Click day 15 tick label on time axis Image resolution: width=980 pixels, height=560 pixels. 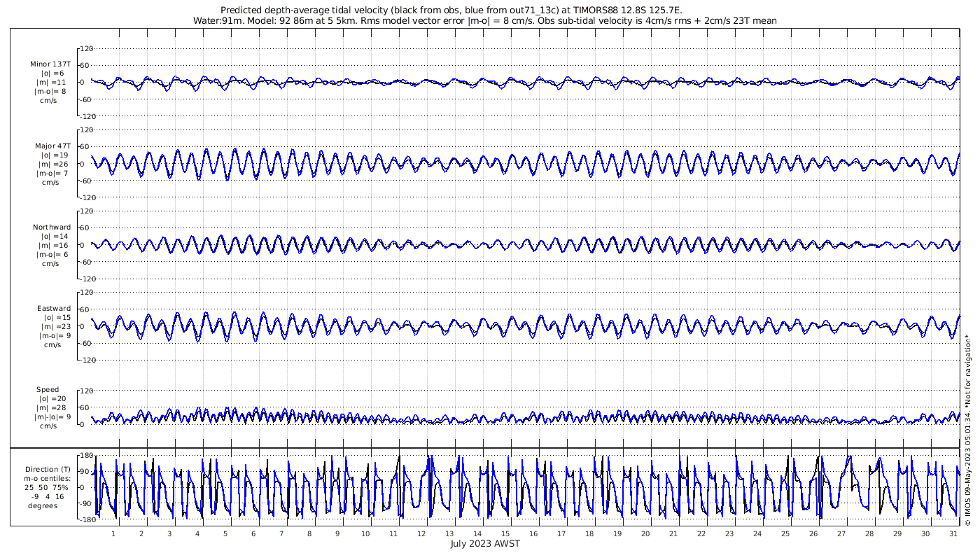click(x=505, y=533)
